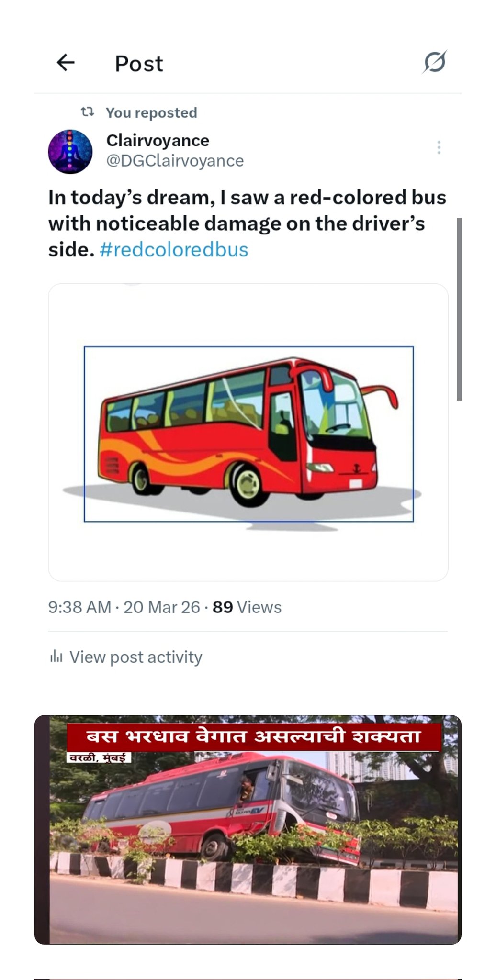
Task: Tap the 89 Views count
Action: (247, 607)
